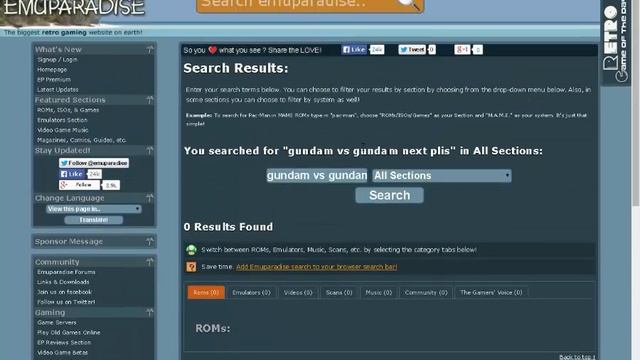640x360 pixels.
Task: Collapse the Gaming section arrow
Action: click(x=150, y=312)
